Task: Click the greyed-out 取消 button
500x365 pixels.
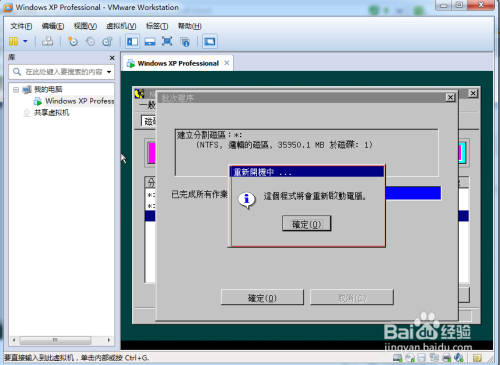Action: 352,297
